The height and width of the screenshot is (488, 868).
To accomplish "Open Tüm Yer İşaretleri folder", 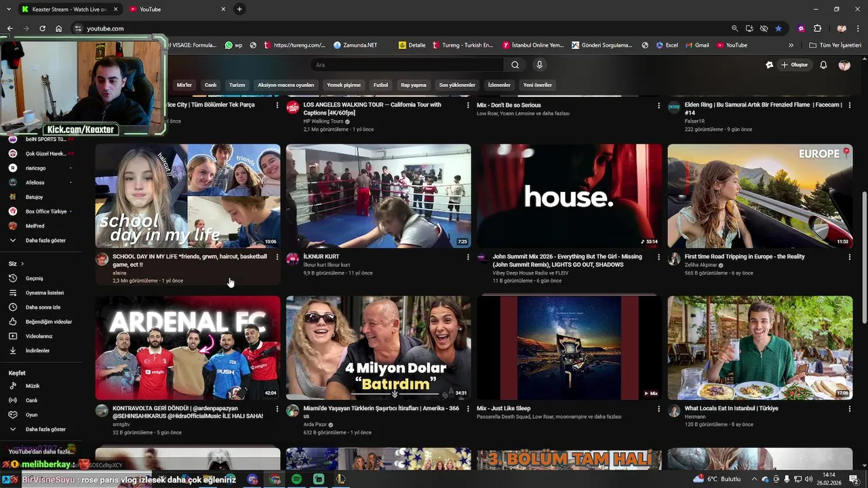I will [835, 45].
